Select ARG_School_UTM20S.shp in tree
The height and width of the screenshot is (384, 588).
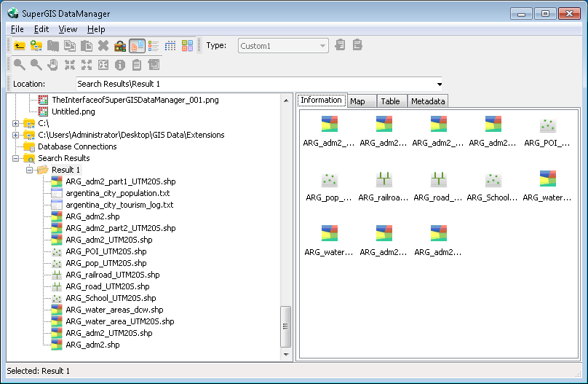pos(111,298)
